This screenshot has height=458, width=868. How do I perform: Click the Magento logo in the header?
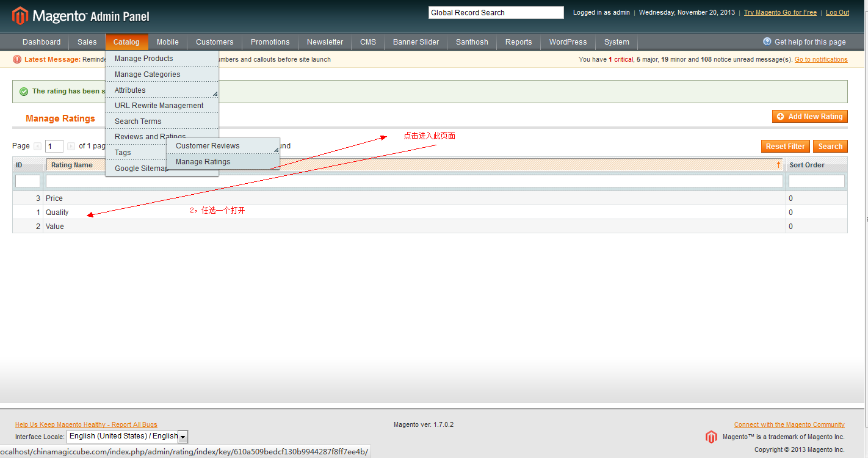click(81, 16)
